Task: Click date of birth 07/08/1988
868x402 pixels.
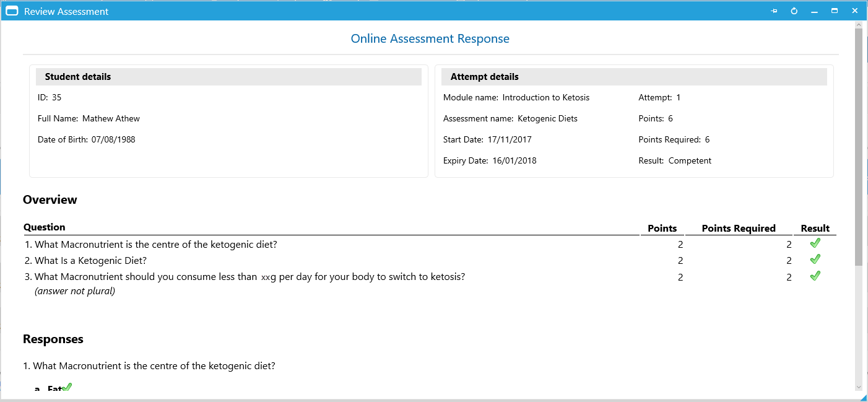Action: coord(113,139)
